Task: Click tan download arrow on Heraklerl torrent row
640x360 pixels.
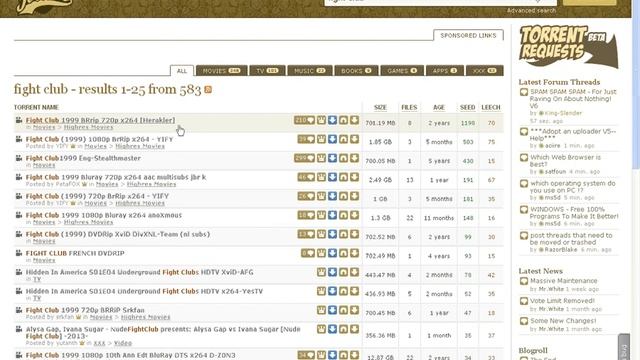Action: [x=355, y=120]
